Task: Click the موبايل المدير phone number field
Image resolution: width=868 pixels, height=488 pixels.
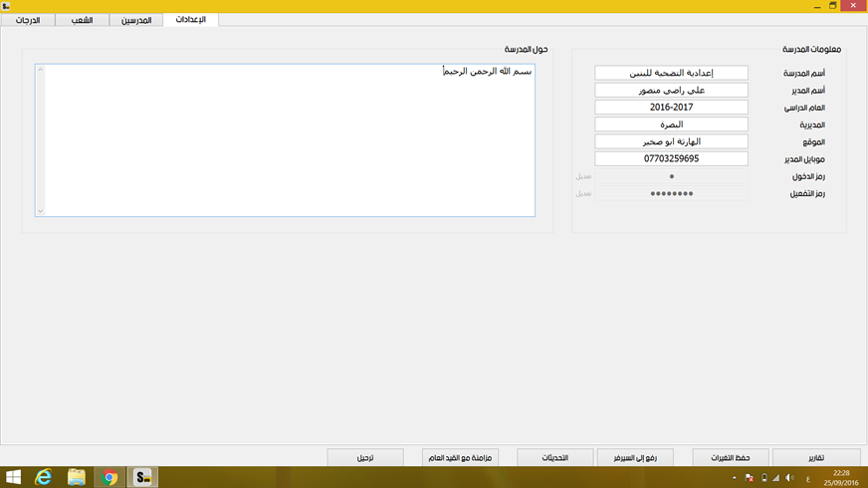Action: (x=671, y=158)
